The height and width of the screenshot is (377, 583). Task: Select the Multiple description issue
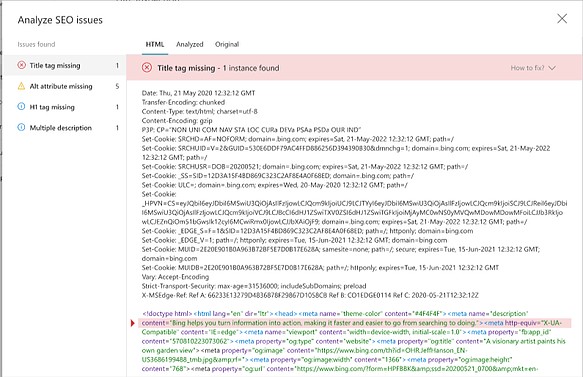click(x=65, y=128)
